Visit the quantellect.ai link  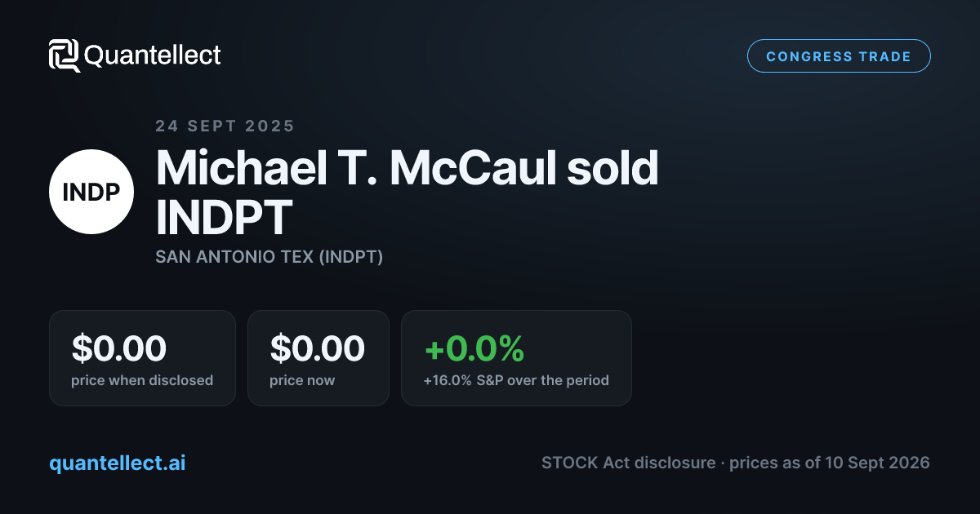[118, 463]
